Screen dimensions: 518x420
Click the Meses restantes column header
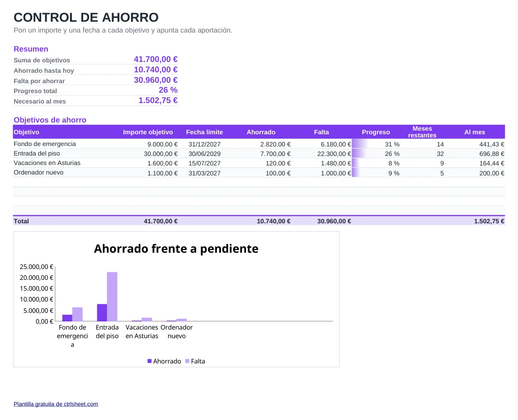(422, 132)
